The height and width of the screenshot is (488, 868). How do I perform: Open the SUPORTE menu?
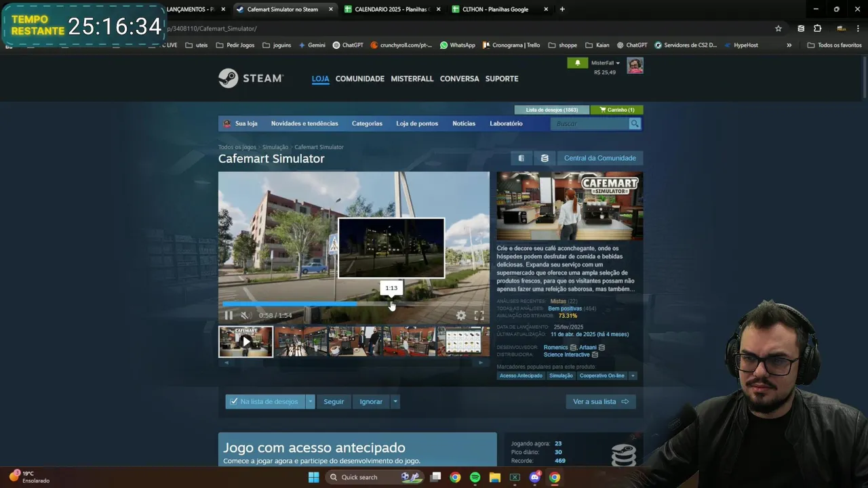pos(502,79)
